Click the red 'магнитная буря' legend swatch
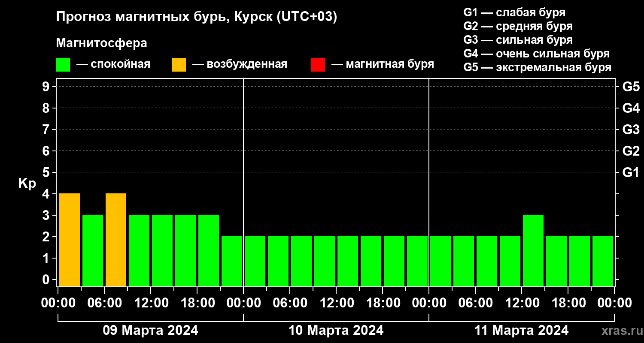This screenshot has width=644, height=343. (318, 65)
